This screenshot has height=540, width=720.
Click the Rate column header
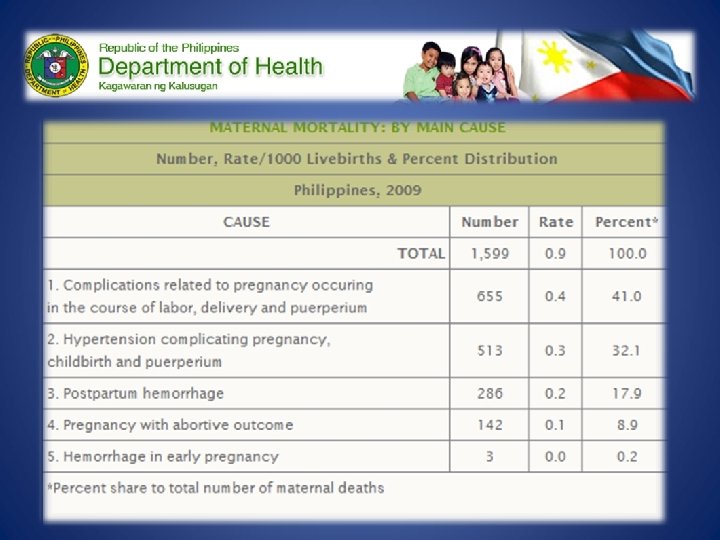coord(556,222)
